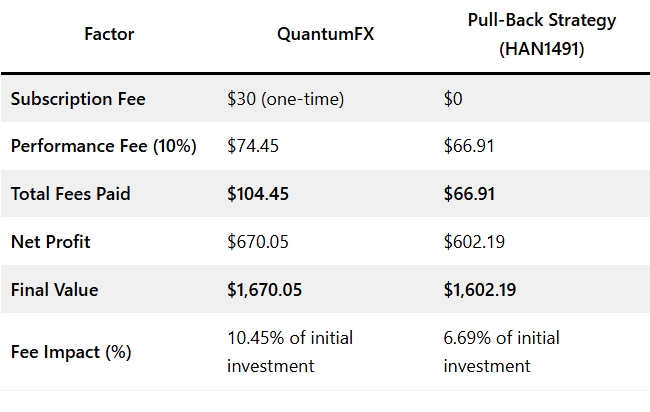Click the $1,670.05 final value cell

(x=265, y=290)
